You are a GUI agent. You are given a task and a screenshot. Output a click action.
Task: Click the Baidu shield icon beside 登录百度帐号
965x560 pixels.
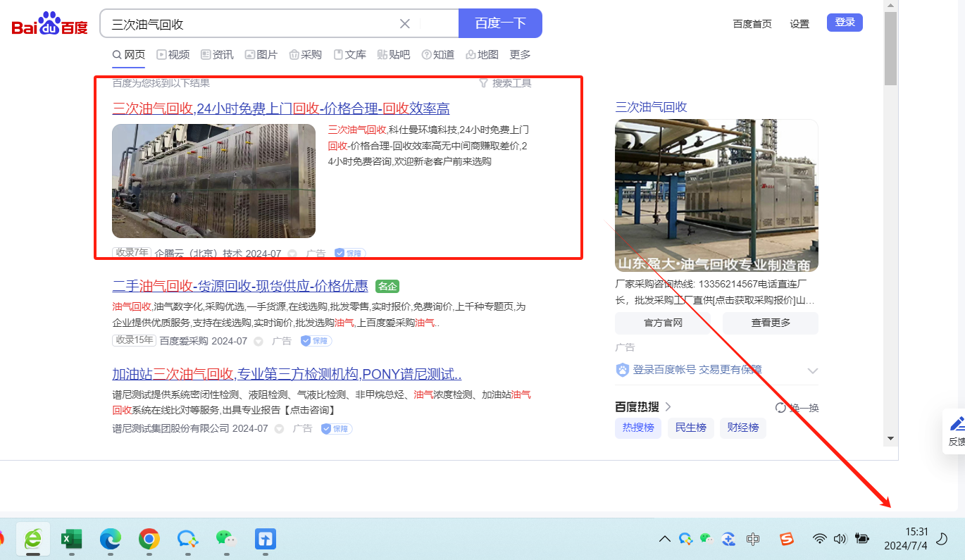[623, 370]
